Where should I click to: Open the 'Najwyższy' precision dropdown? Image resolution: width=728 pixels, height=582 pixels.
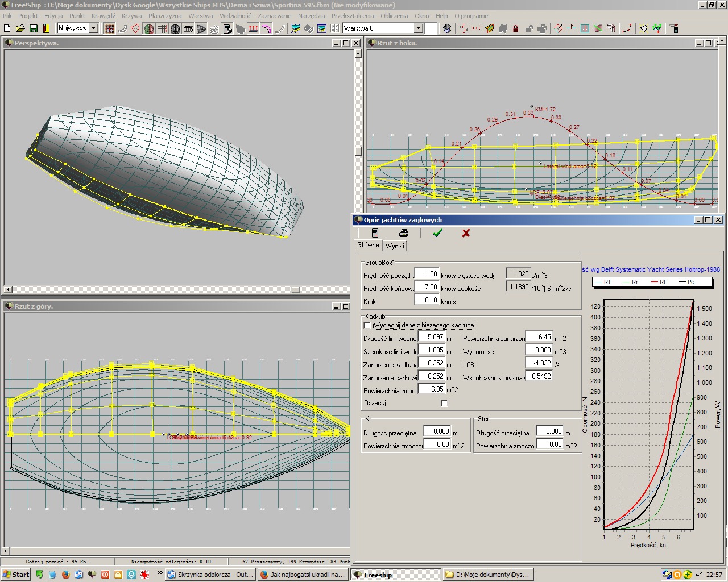(x=94, y=28)
